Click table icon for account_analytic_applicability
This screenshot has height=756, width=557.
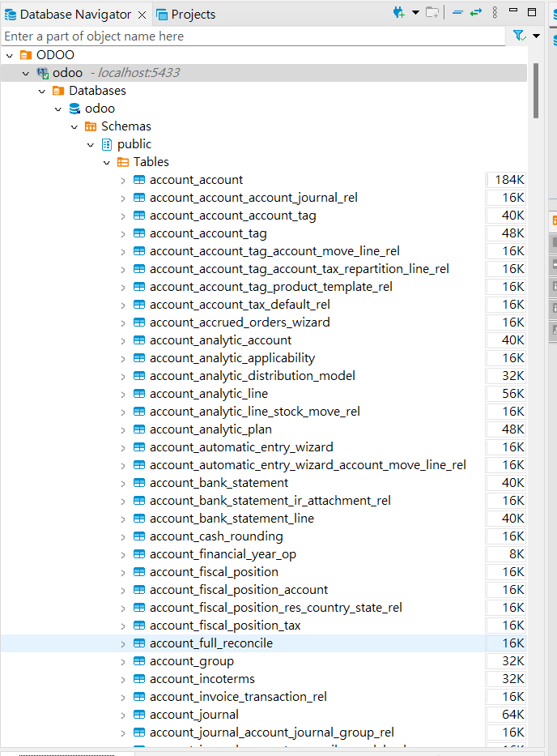click(x=139, y=358)
